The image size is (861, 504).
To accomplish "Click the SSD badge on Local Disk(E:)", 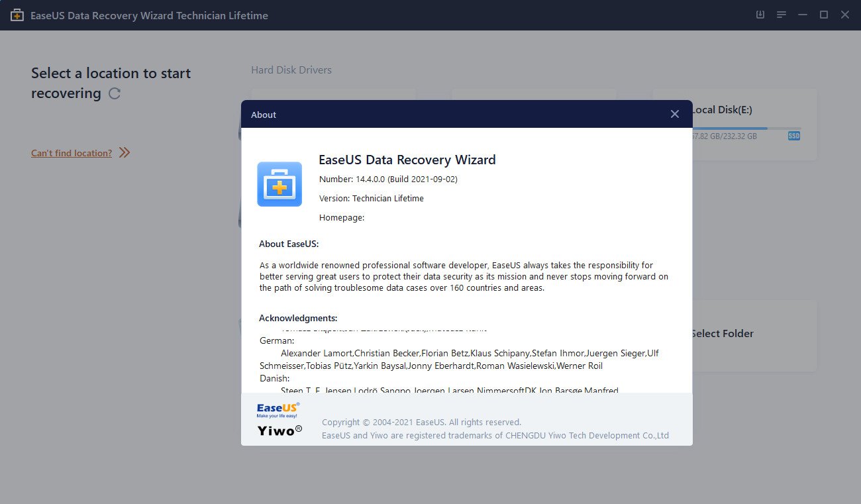I will 794,136.
